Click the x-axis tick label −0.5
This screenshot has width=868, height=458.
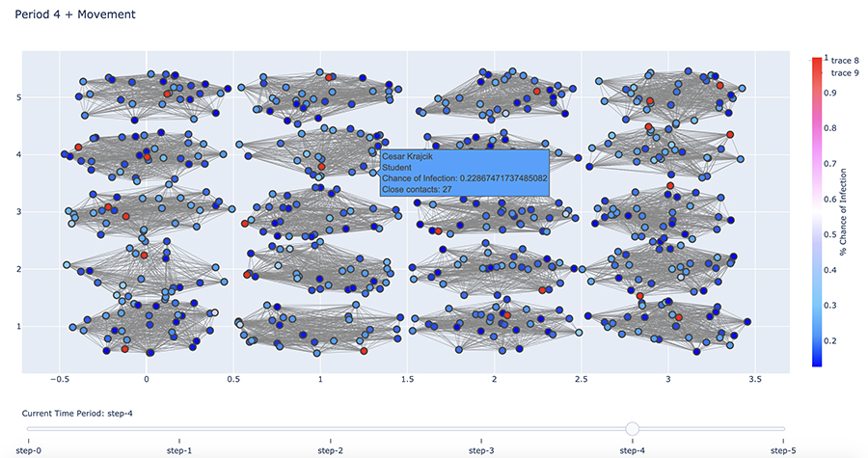click(58, 380)
